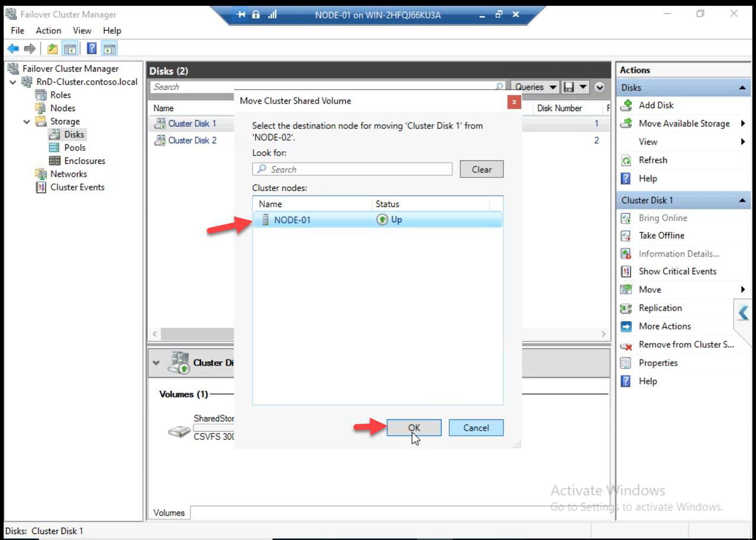Collapse the Cluster Disk 1 Actions section
Screen dimensions: 756x540
pos(742,201)
